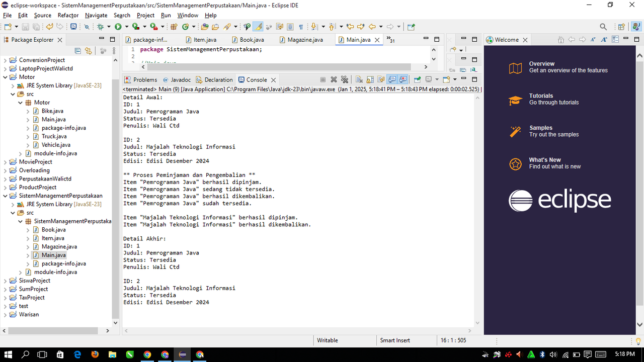The image size is (644, 362).
Task: Toggle Show Whitespace Characters pilcrow
Action: pyautogui.click(x=301, y=27)
